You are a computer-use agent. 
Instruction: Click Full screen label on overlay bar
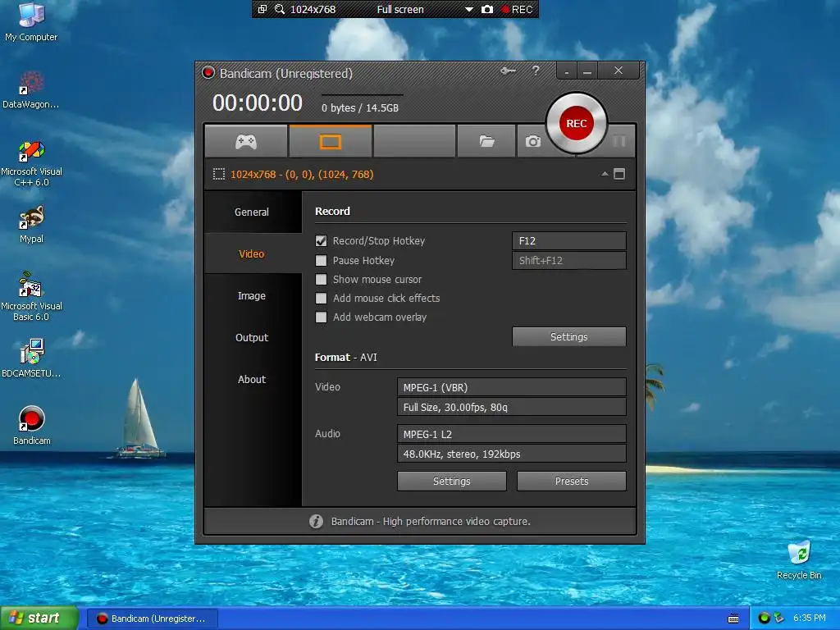[400, 9]
